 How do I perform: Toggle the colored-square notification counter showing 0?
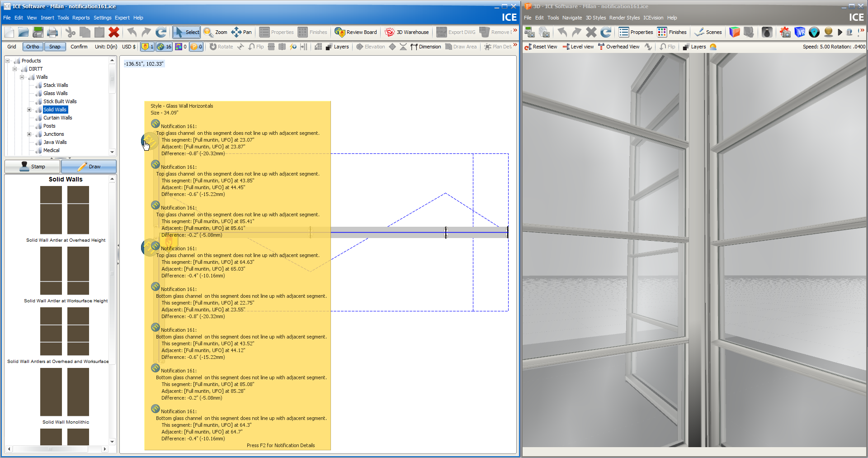point(181,47)
